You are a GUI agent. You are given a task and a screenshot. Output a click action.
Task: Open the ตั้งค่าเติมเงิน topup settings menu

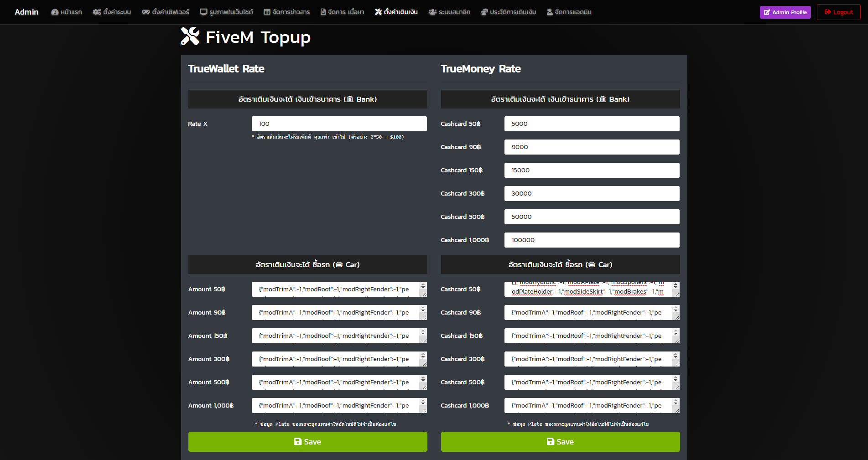pos(396,12)
